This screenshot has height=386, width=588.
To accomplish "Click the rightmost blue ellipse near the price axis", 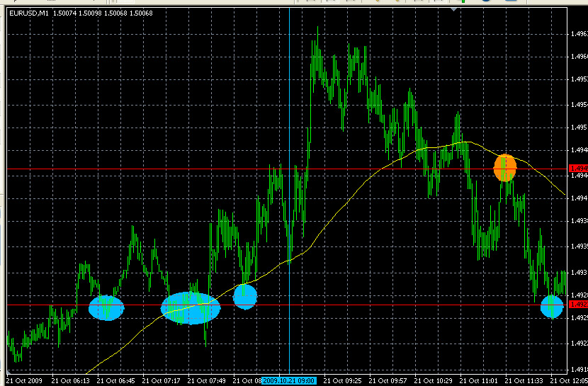I will [x=552, y=306].
